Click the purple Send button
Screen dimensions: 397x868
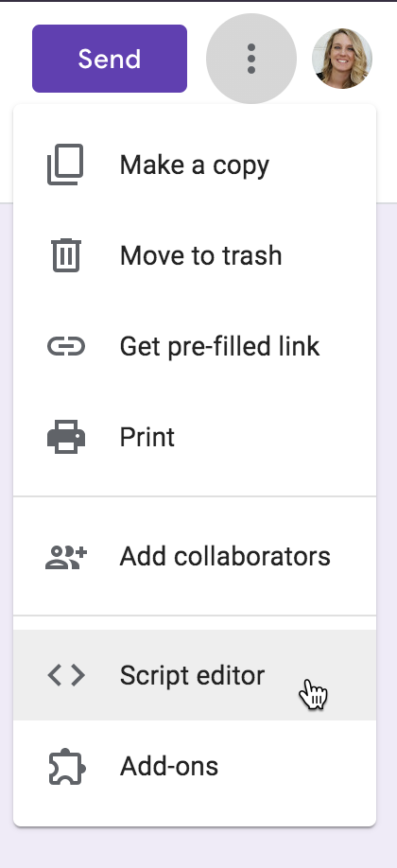pyautogui.click(x=110, y=59)
